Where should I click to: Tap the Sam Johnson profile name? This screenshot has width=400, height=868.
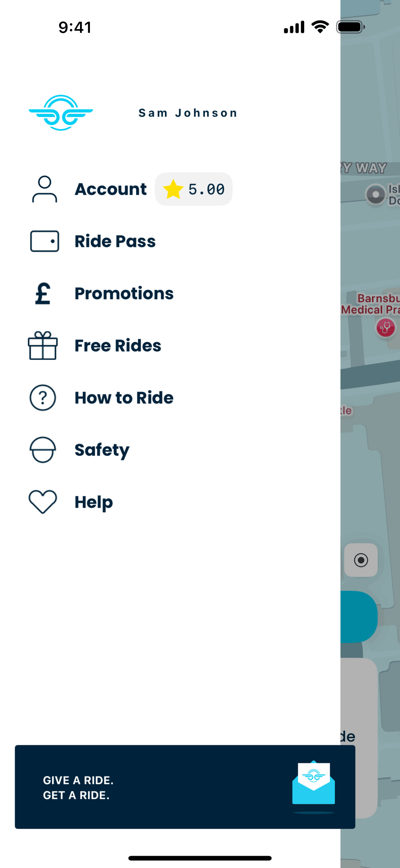point(188,113)
